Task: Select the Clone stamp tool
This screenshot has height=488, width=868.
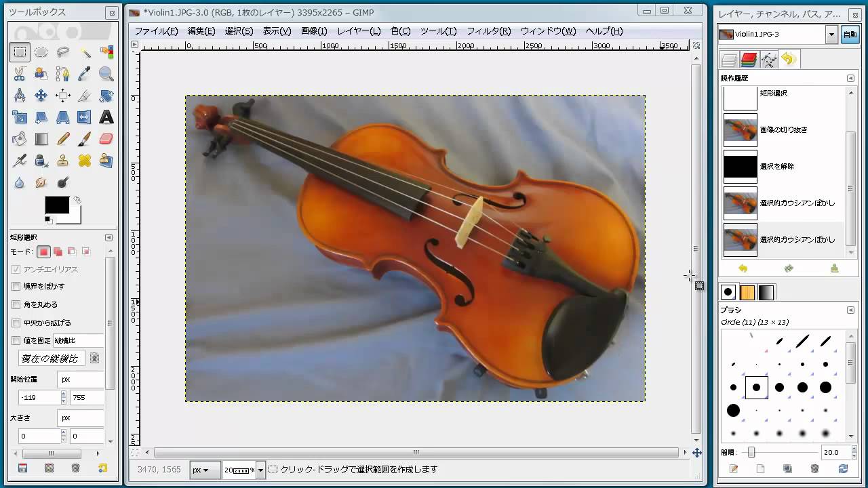Action: point(63,161)
